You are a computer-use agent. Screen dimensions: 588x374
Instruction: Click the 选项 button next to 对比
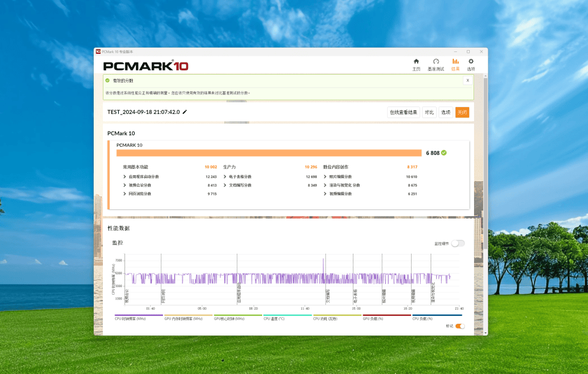[x=445, y=113]
